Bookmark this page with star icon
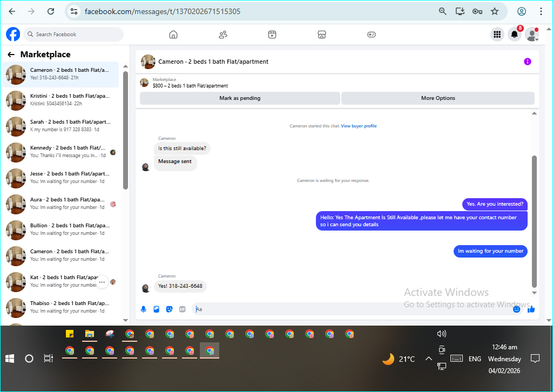The height and width of the screenshot is (392, 553). coord(495,11)
